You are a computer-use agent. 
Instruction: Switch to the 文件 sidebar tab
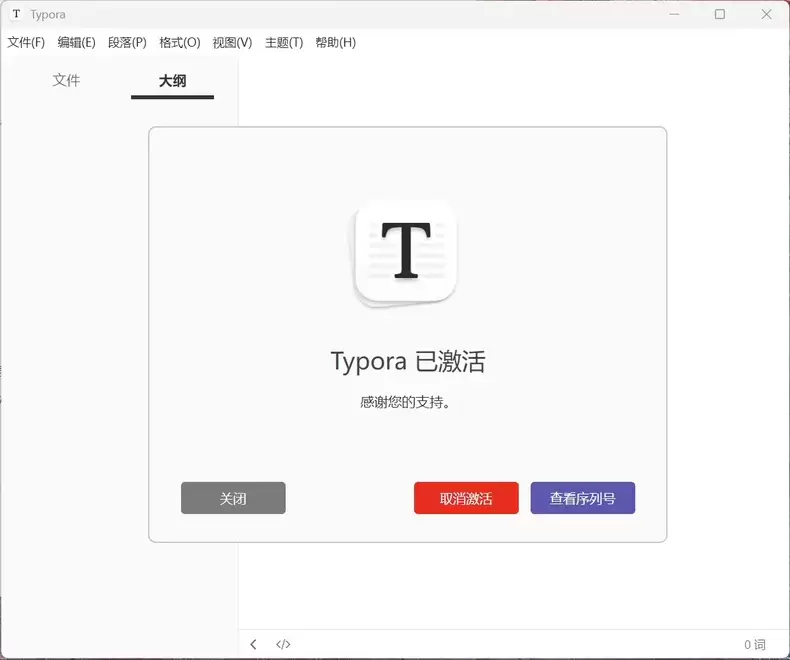(x=66, y=80)
